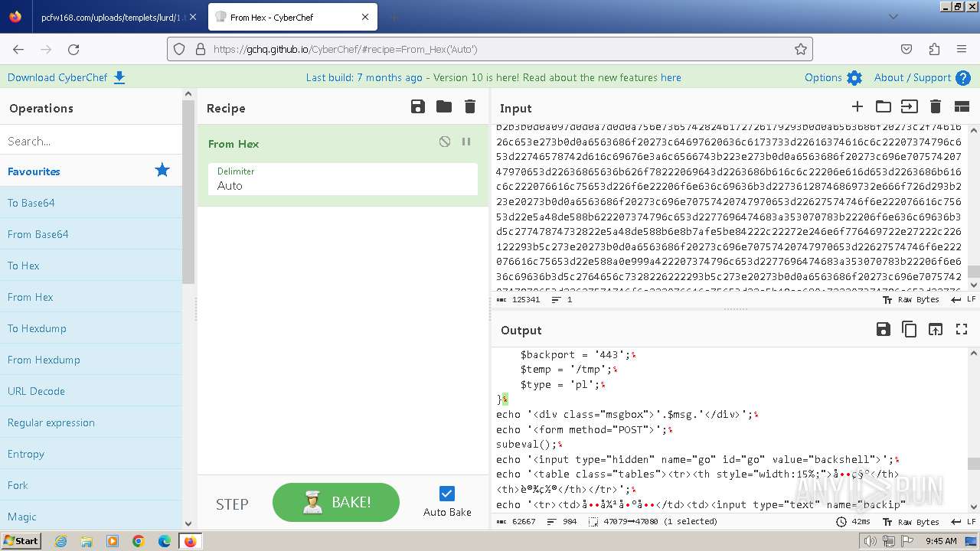Image resolution: width=980 pixels, height=551 pixels.
Task: Click the BAKE! button
Action: pyautogui.click(x=336, y=502)
